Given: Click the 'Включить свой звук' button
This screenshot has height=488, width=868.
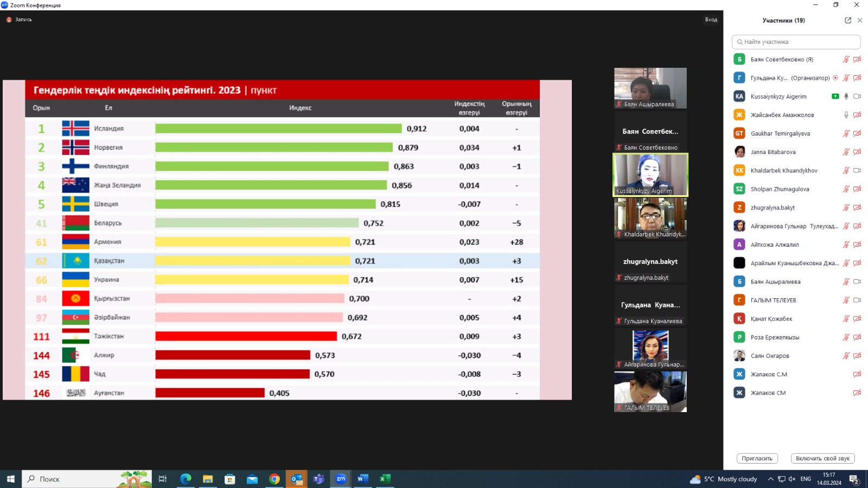Looking at the screenshot, I should pyautogui.click(x=822, y=458).
